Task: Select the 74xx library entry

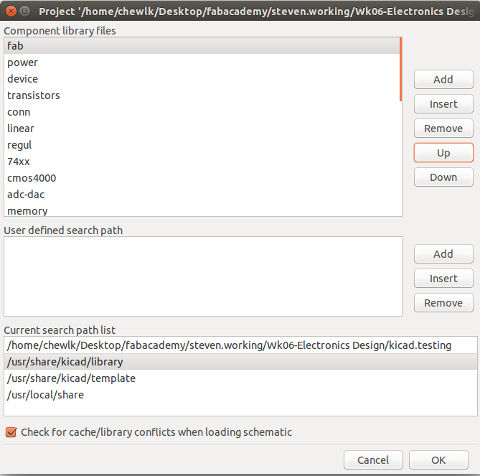Action: (202, 162)
